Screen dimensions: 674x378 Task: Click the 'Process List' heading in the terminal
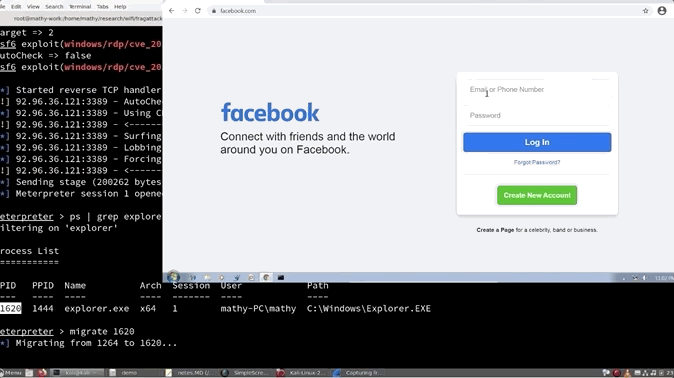click(x=29, y=251)
